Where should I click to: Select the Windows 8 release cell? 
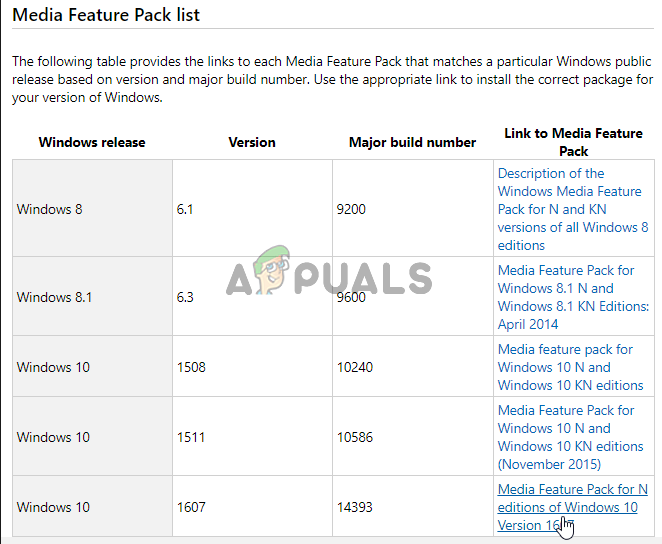[45, 209]
